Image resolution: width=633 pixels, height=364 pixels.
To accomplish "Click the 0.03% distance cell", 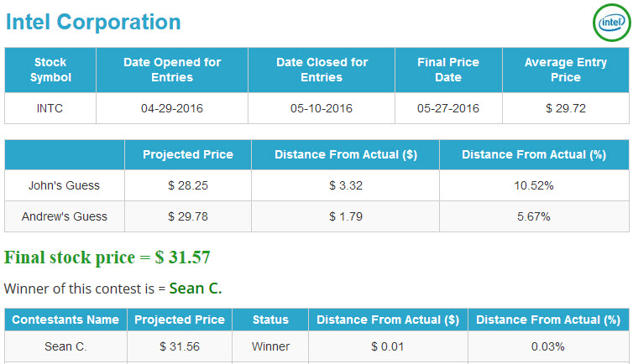I will coord(548,346).
